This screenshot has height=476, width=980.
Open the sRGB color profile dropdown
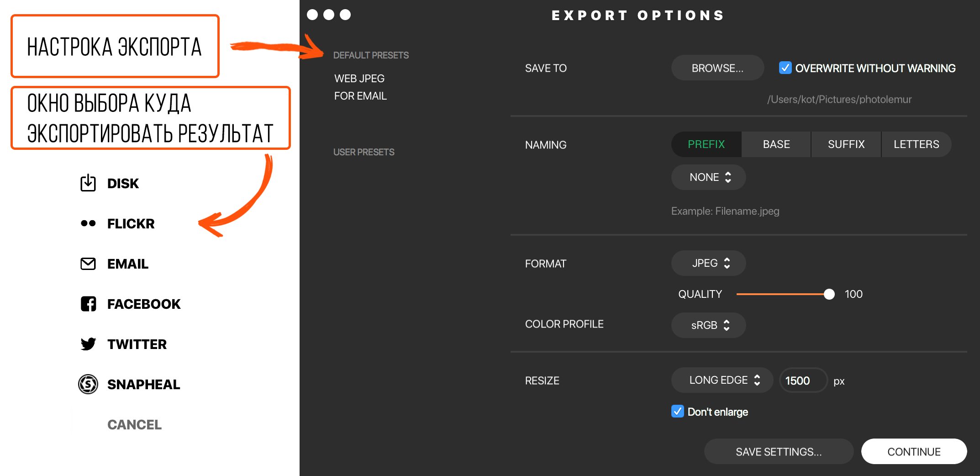708,325
